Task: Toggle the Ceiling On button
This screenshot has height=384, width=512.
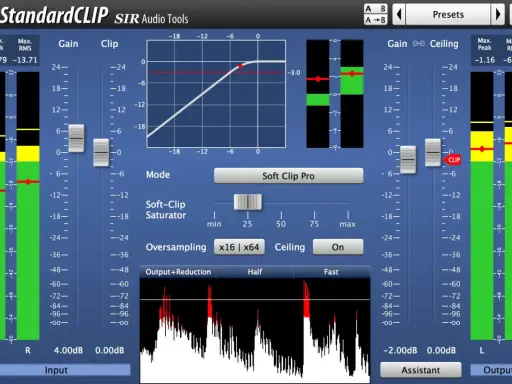Action: point(338,247)
